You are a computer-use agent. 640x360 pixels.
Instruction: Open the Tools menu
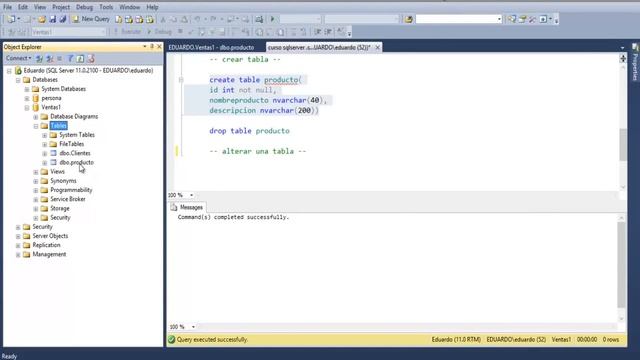(x=106, y=7)
